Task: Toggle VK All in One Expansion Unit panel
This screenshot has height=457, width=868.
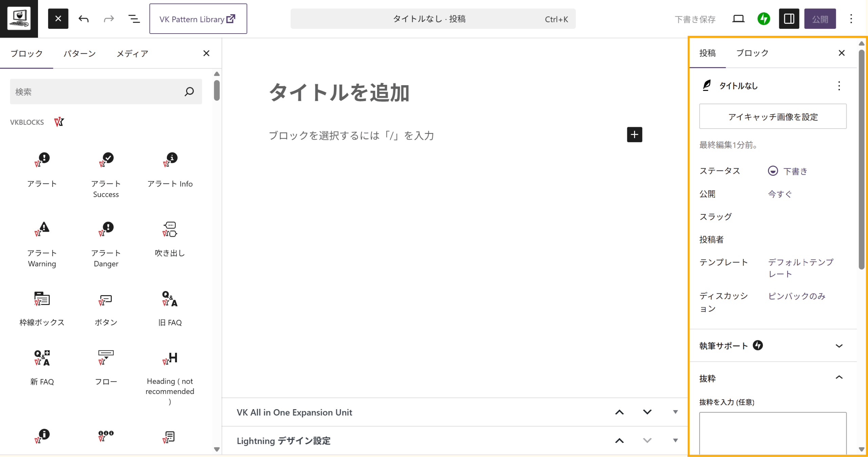Action: 675,412
